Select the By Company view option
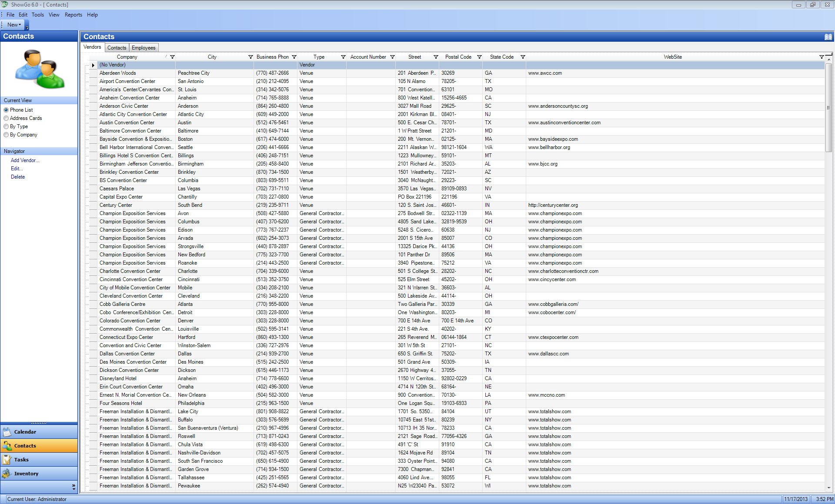Viewport: 835px width, 504px height. (6, 135)
